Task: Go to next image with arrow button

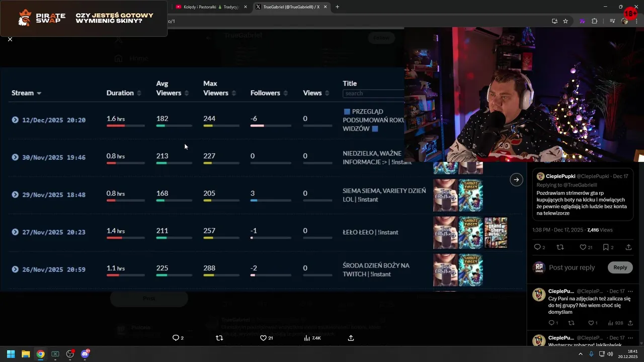Action: [x=516, y=179]
